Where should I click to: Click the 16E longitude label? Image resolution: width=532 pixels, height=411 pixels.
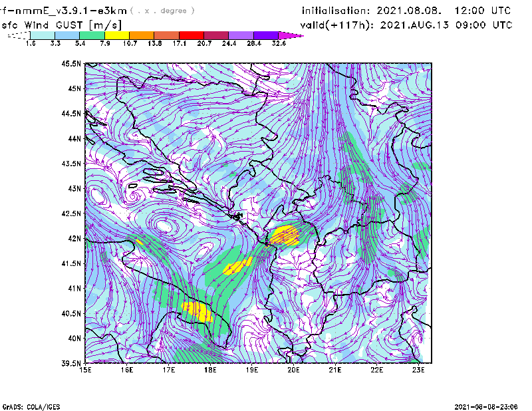[127, 370]
